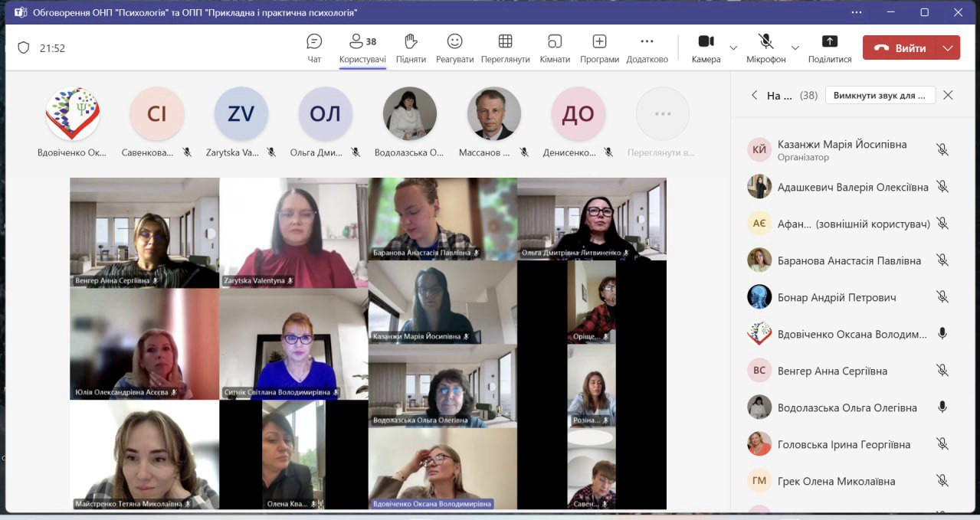Click the ZV avatar for Zarytska
This screenshot has width=980, height=520.
(241, 113)
